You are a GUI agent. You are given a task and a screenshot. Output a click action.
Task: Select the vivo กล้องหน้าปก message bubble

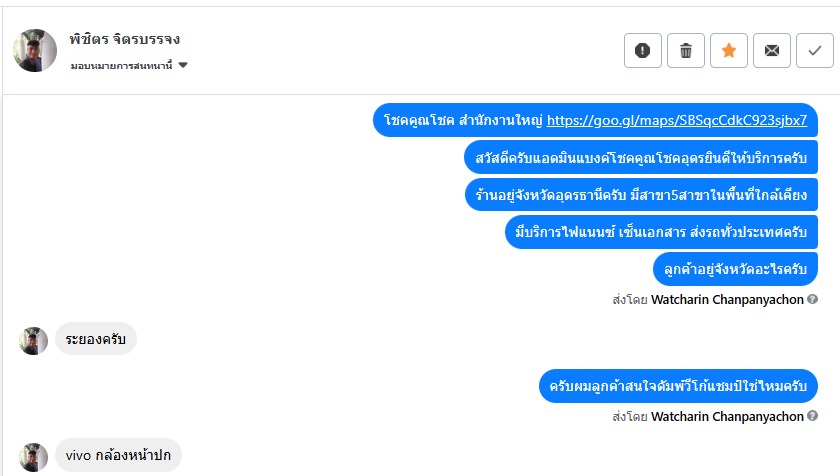(x=118, y=456)
